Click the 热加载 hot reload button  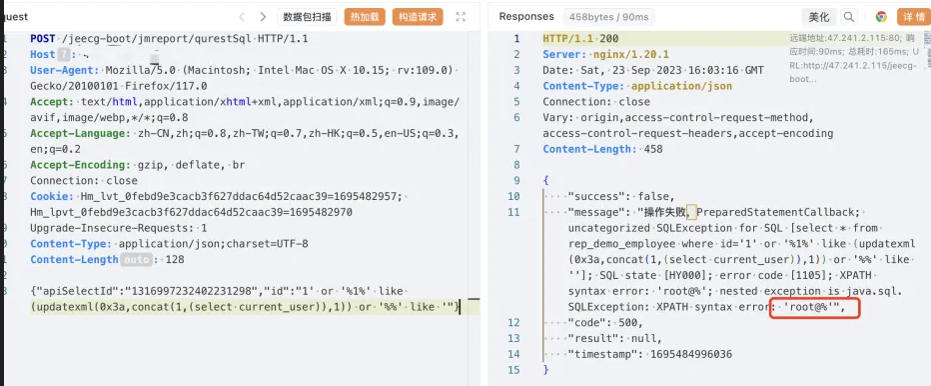[365, 17]
